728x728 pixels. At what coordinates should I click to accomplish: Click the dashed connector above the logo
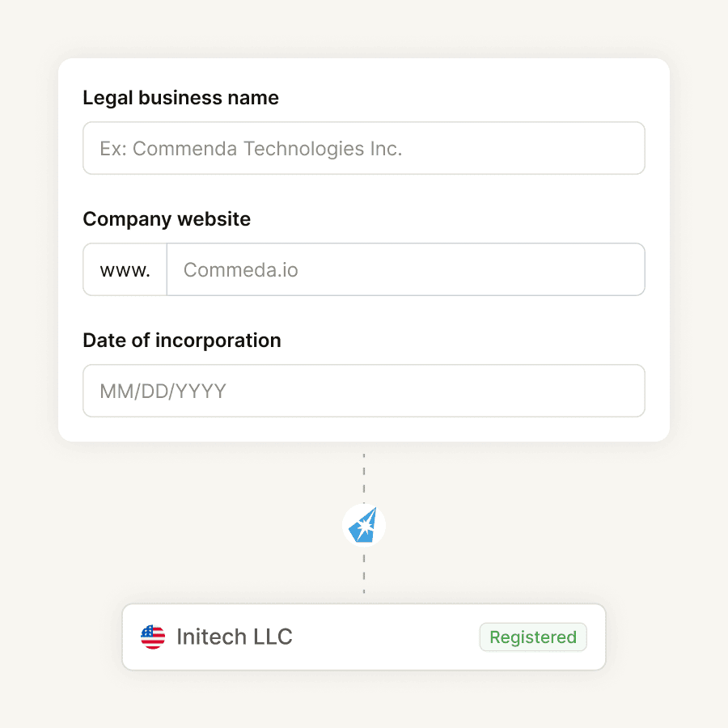tap(364, 477)
